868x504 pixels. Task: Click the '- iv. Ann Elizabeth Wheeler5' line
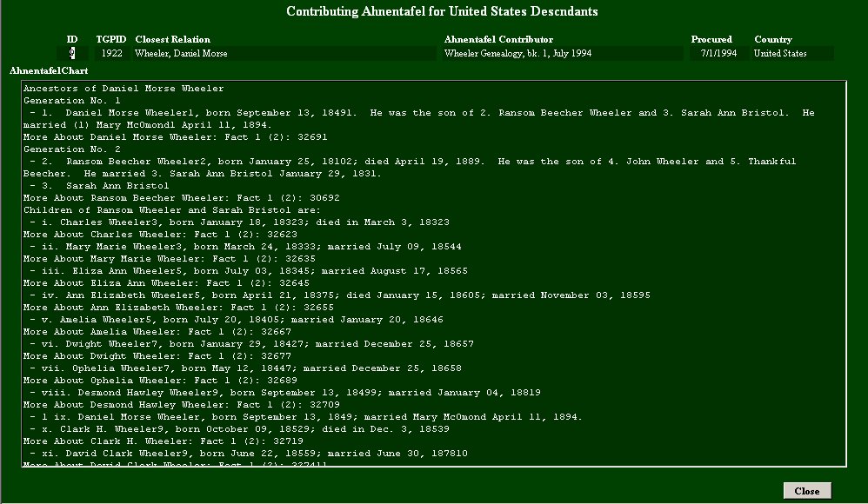[x=340, y=295]
